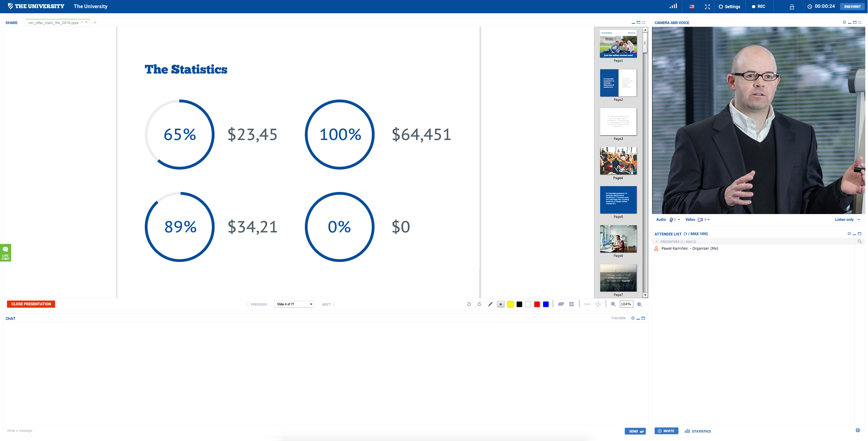
Task: Toggle the muted microphone icon
Action: point(671,220)
